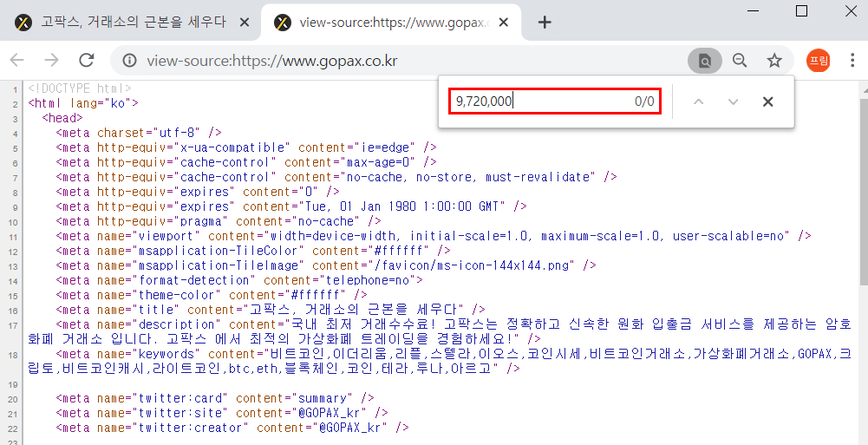Jump to next find result
The image size is (868, 445).
(x=733, y=101)
